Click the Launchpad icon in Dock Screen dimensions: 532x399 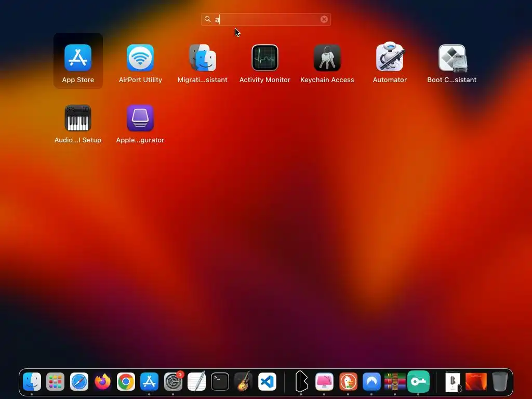[55, 382]
